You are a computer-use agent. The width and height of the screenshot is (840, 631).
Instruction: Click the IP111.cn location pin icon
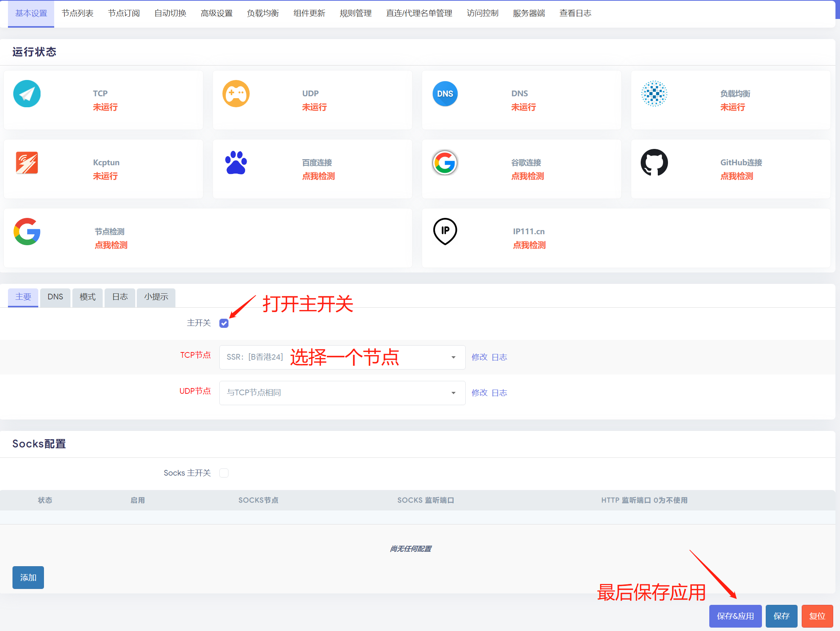click(x=445, y=231)
